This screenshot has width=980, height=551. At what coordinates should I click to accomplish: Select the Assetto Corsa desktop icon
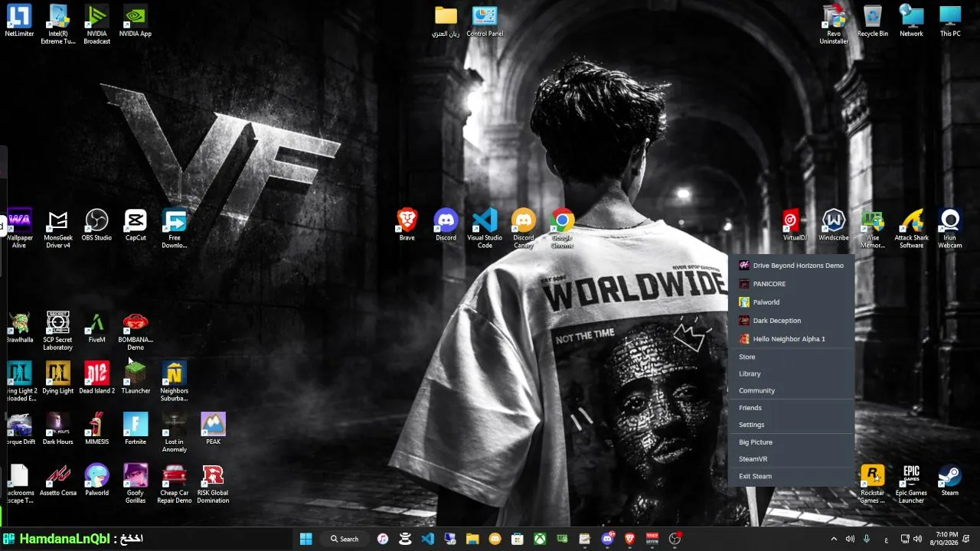(58, 481)
